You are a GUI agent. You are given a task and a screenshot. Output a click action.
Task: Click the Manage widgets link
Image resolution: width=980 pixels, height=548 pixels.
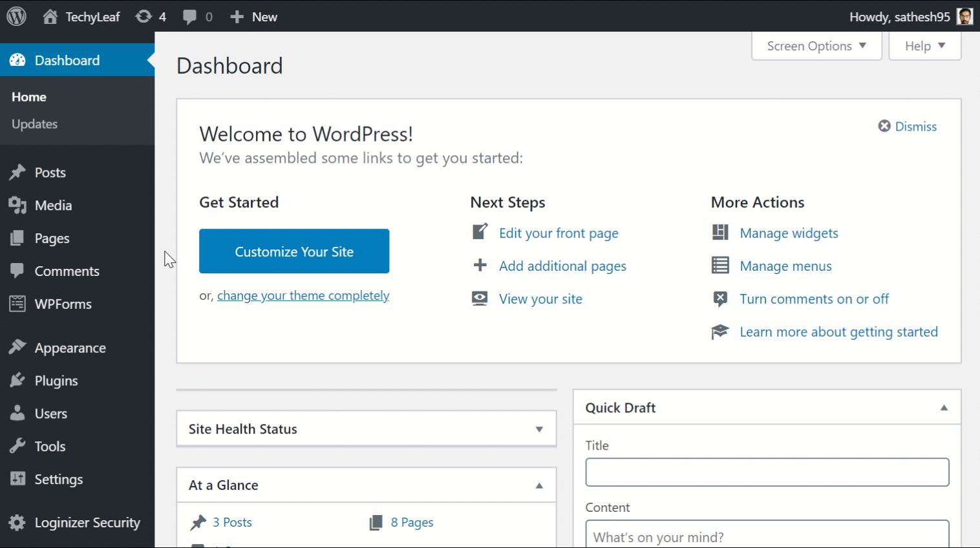tap(789, 233)
